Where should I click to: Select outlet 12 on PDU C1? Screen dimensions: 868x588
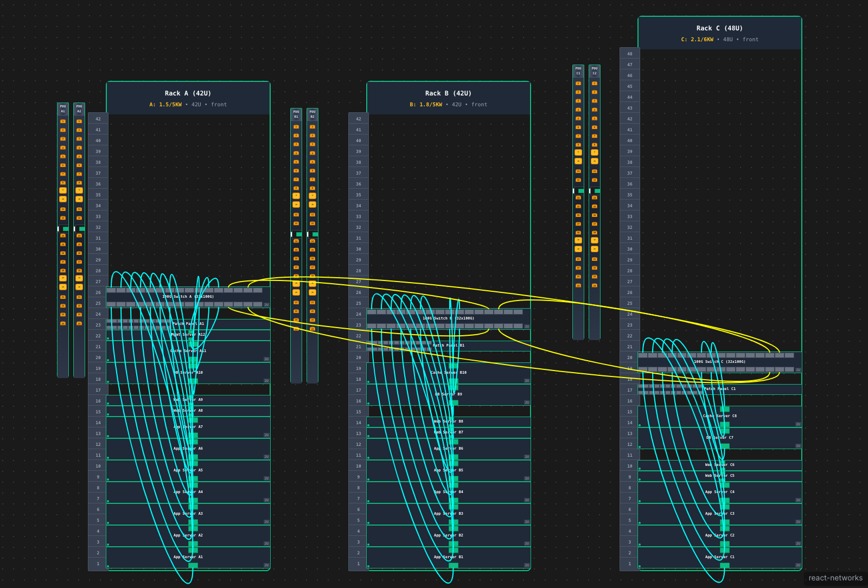[578, 180]
